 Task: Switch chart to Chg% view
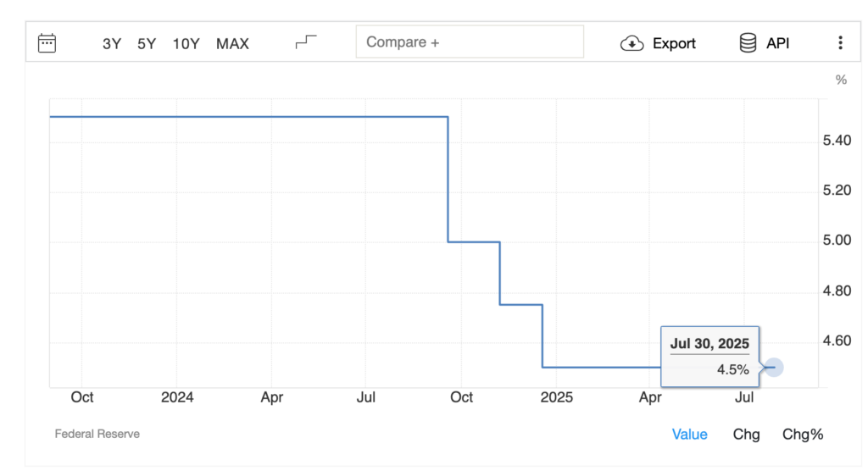coord(803,435)
